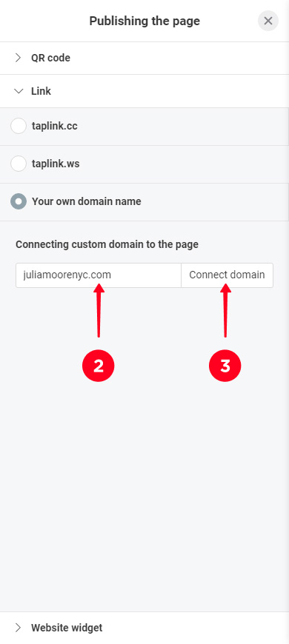The height and width of the screenshot is (644, 289).
Task: Choose the taplink.cc label text
Action: click(x=55, y=126)
